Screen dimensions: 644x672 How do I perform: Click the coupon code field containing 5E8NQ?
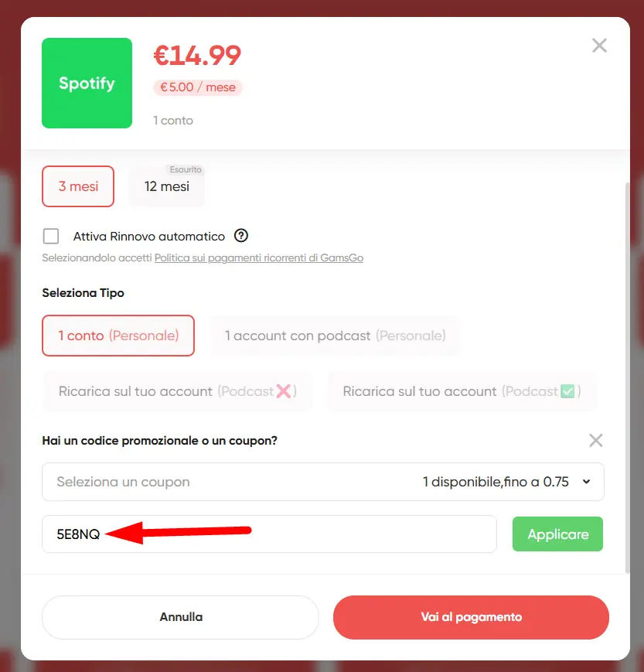(269, 534)
